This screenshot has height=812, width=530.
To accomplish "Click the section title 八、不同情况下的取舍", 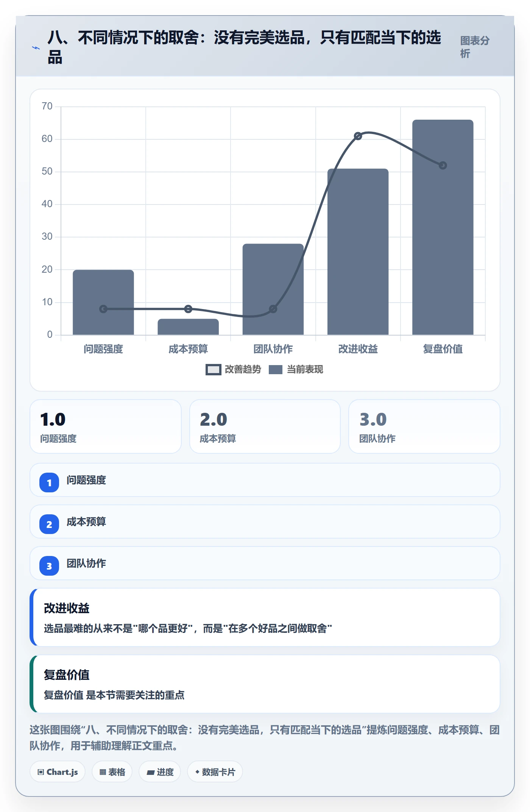I will [244, 48].
